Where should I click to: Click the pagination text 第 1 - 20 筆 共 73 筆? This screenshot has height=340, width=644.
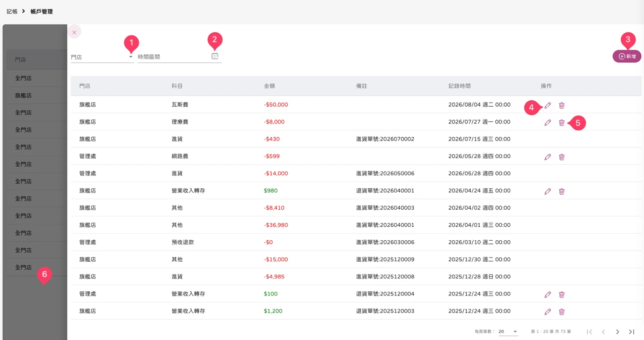coord(551,331)
